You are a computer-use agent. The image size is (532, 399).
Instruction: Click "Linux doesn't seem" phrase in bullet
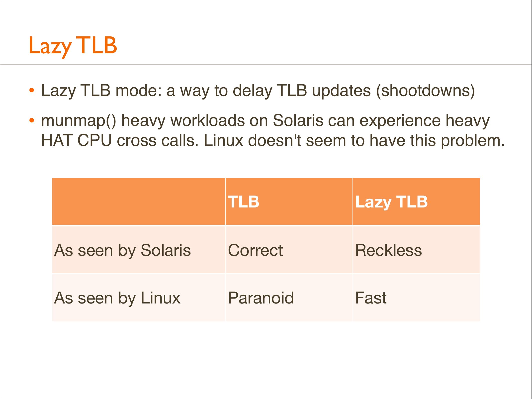(274, 141)
